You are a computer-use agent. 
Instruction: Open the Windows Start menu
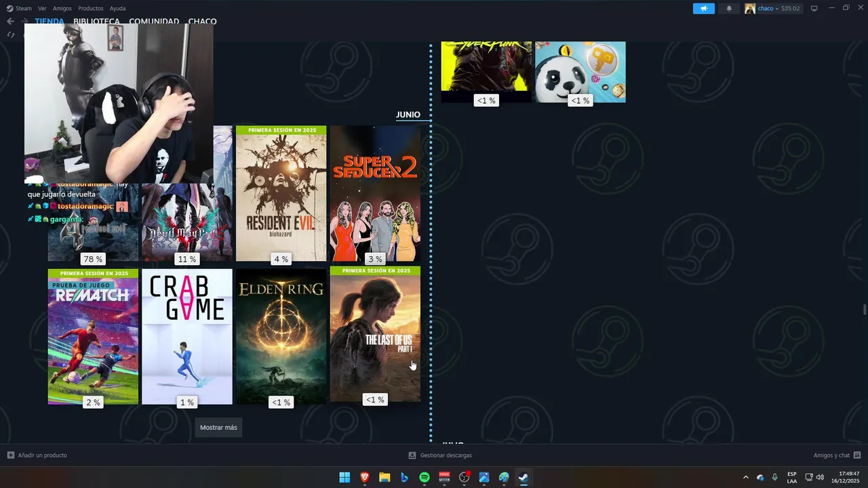click(x=344, y=477)
